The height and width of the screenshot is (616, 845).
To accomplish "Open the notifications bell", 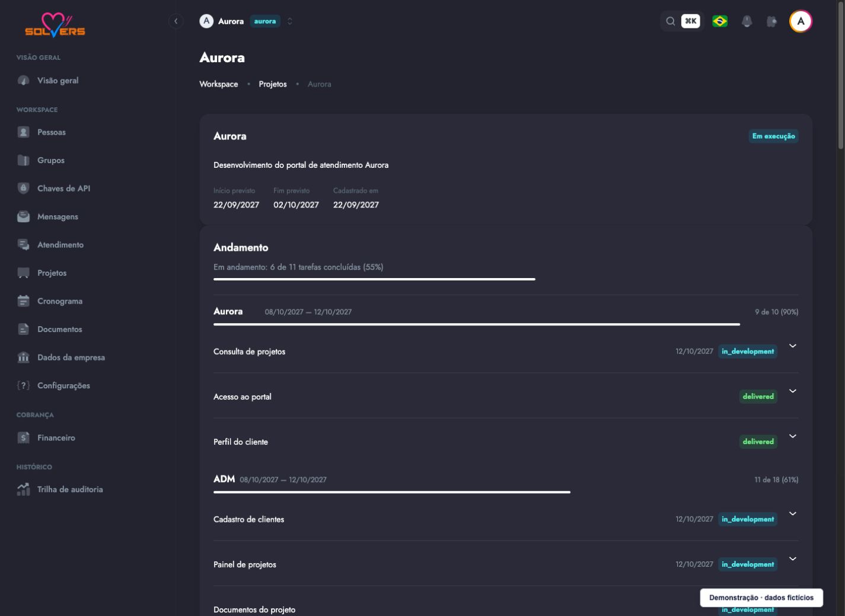I will [747, 21].
